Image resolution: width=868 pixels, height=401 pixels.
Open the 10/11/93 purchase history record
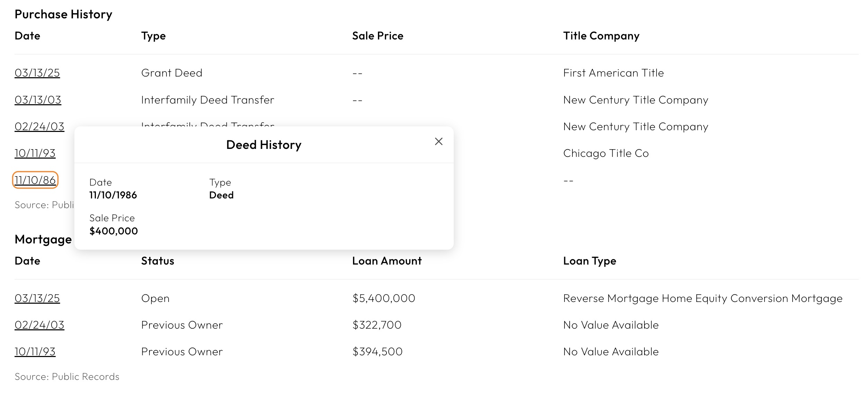pos(35,153)
